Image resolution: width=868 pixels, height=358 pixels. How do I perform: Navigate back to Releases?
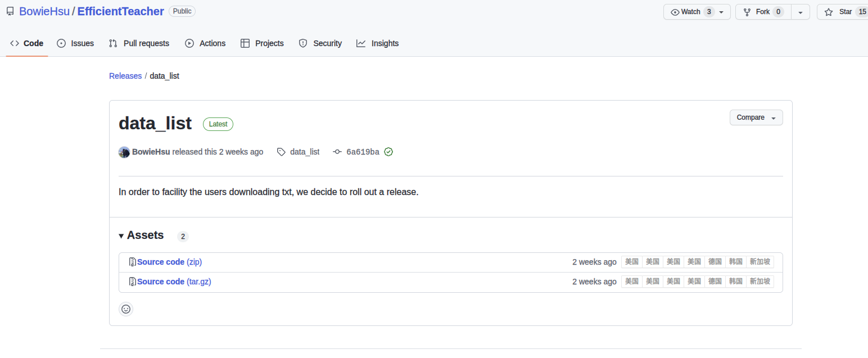(x=125, y=75)
